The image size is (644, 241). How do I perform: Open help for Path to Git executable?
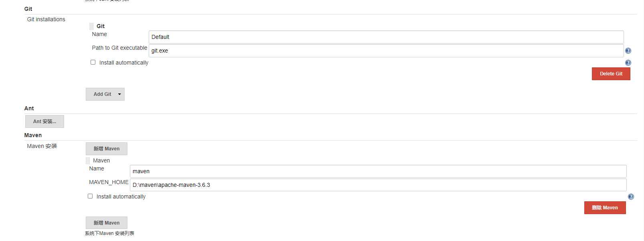628,51
